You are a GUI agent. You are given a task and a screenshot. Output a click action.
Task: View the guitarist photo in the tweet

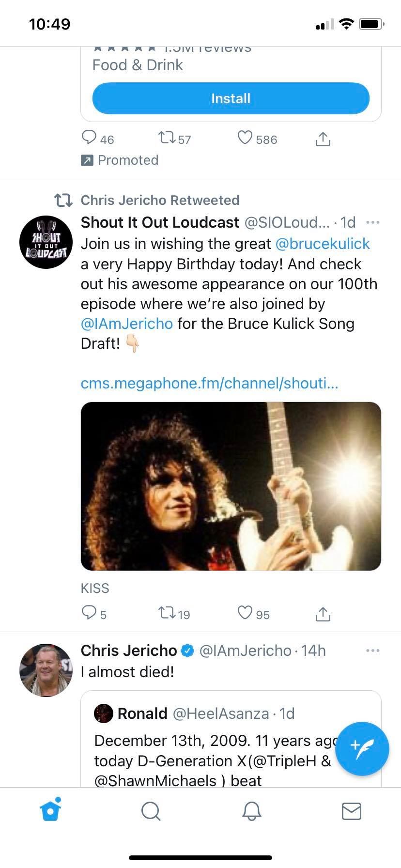click(x=231, y=486)
